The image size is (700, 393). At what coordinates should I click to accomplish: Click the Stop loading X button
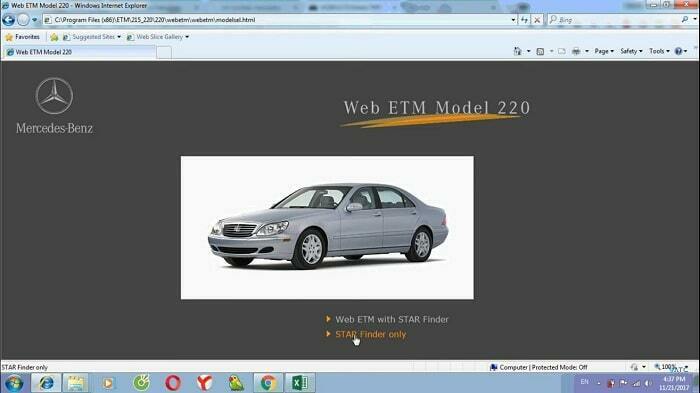point(537,20)
